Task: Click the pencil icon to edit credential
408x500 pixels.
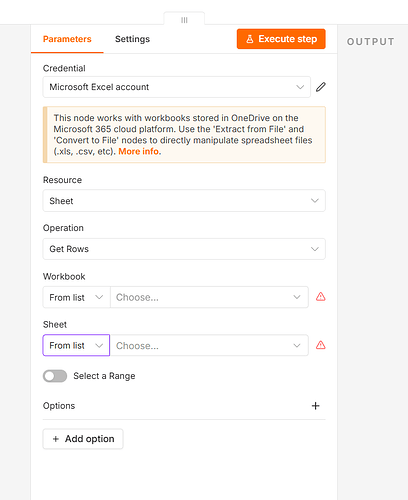Action: pyautogui.click(x=321, y=87)
